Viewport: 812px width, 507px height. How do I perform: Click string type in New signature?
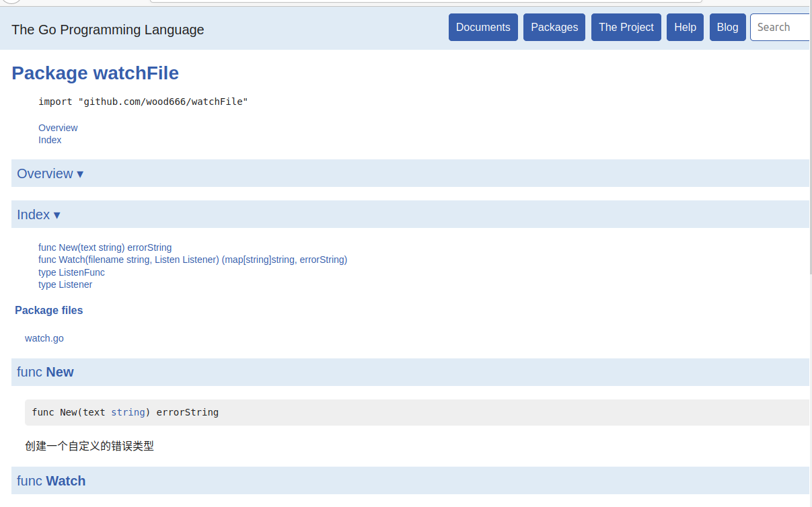(x=128, y=412)
